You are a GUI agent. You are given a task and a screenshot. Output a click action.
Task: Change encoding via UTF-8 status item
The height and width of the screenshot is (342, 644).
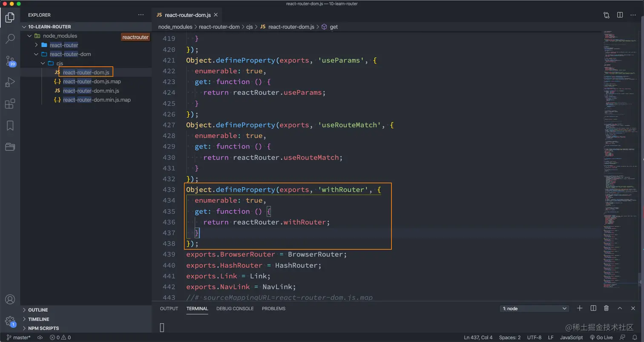pos(534,337)
